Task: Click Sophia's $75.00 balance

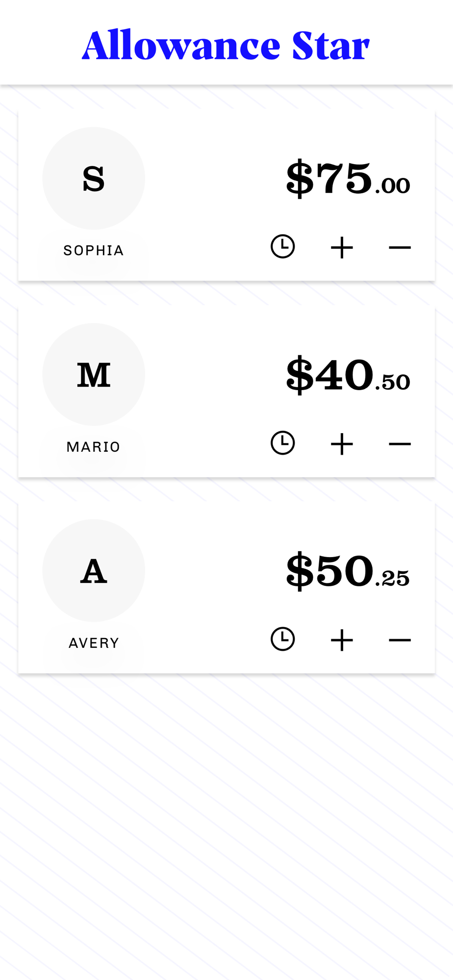Action: tap(348, 178)
